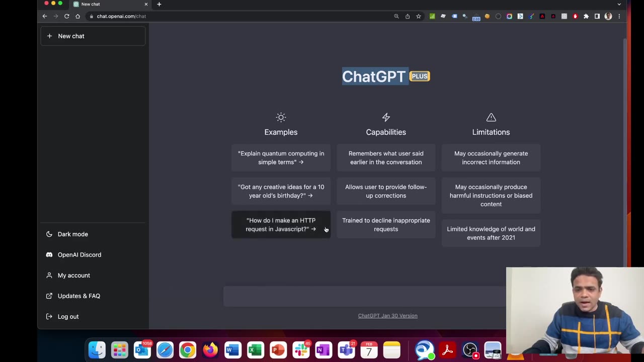
Task: Go back using the browser back arrow
Action: tap(45, 16)
